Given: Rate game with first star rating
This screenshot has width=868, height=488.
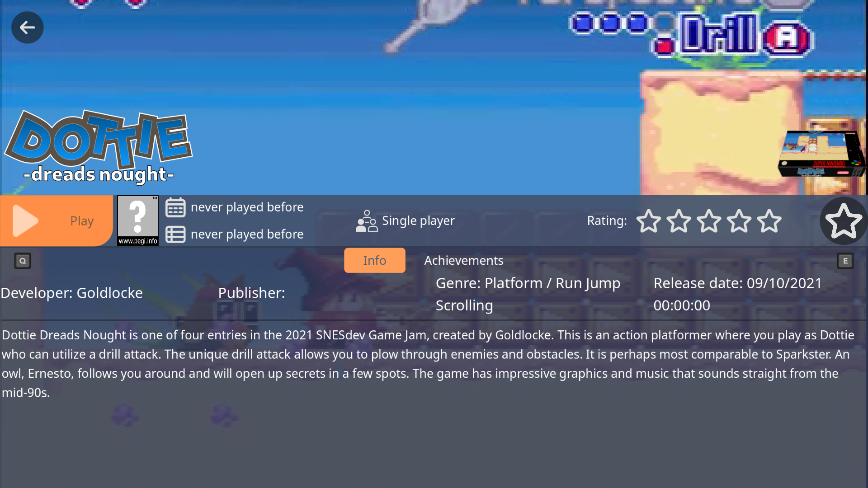Looking at the screenshot, I should 649,221.
